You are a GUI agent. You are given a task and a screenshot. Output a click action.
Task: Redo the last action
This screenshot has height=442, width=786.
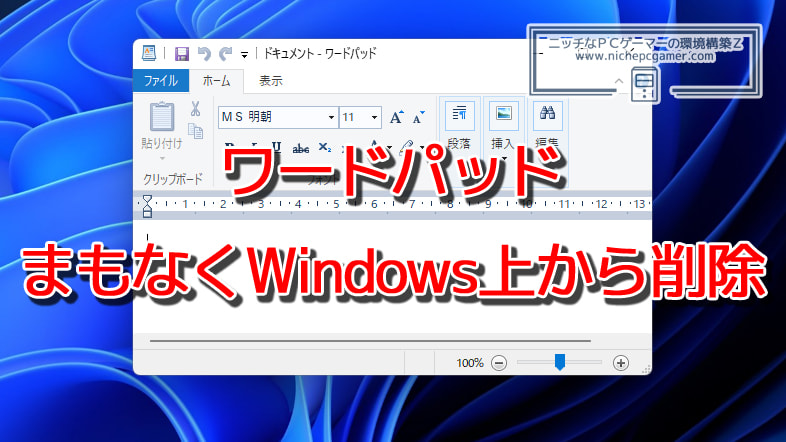click(x=226, y=53)
